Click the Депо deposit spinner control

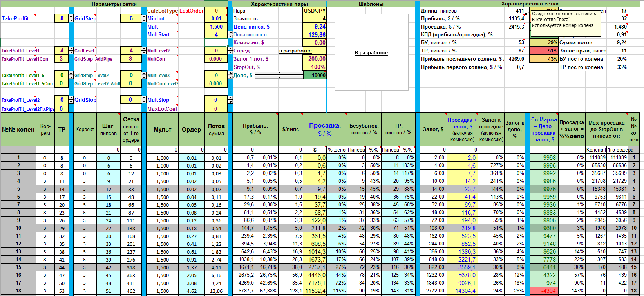coord(279,75)
